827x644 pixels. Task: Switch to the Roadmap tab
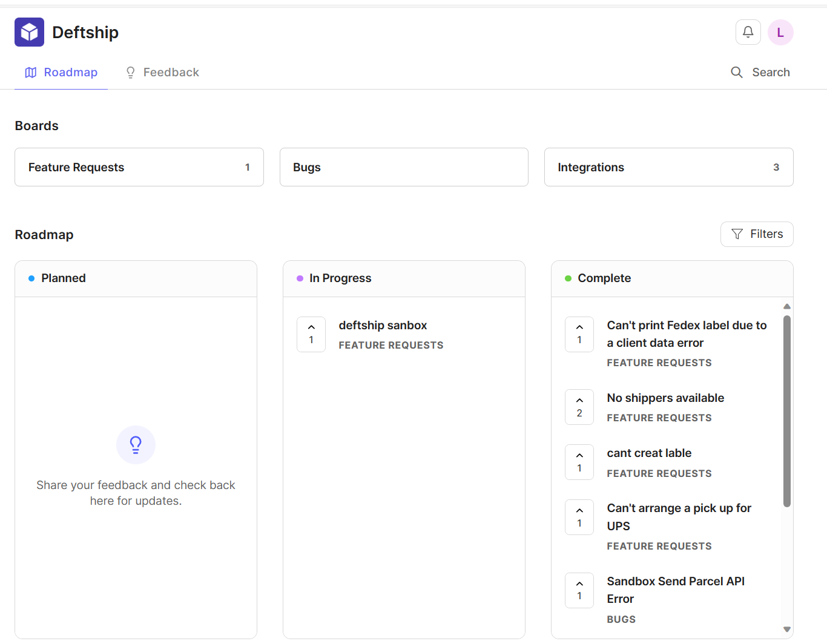61,73
